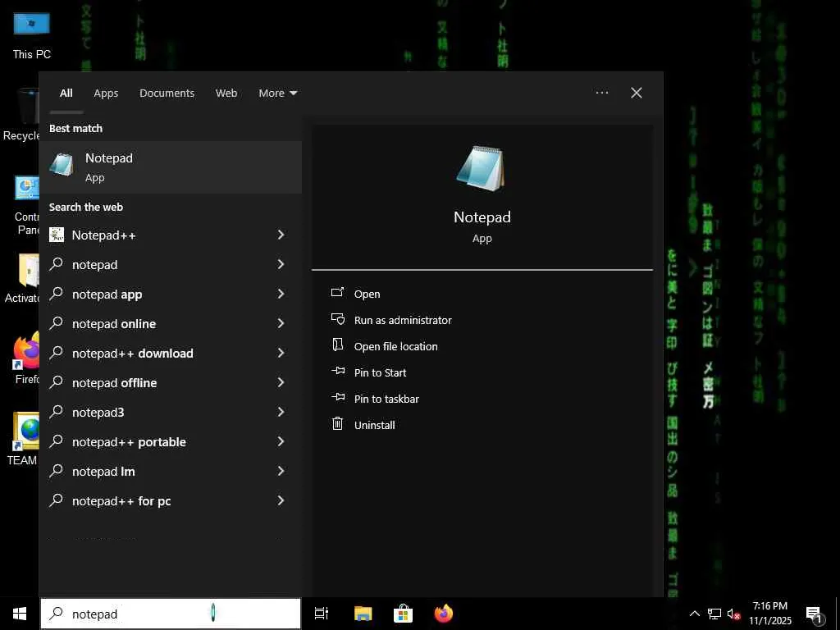Expand the 'notepad app' suggestion arrow
The height and width of the screenshot is (630, 840).
tap(281, 294)
